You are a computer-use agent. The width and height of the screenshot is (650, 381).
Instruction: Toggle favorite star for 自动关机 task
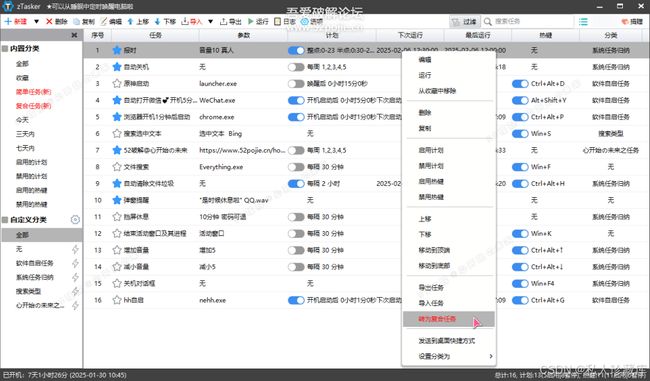(x=117, y=67)
